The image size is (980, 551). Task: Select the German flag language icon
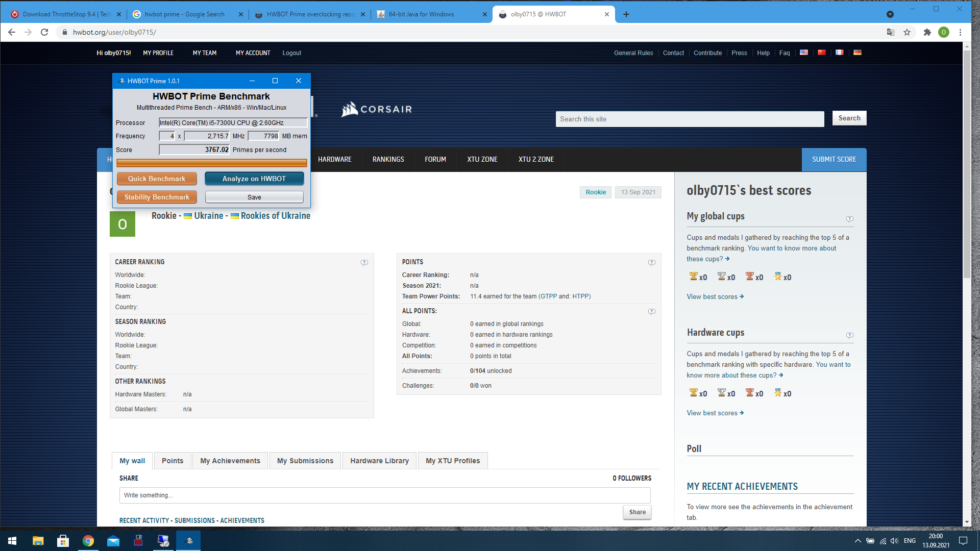pos(857,53)
